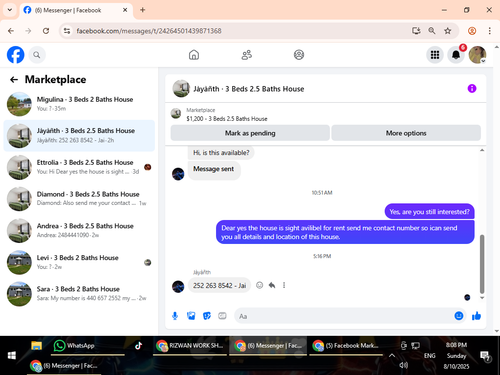
Task: React to the 252 263 8542 message
Action: tap(259, 285)
